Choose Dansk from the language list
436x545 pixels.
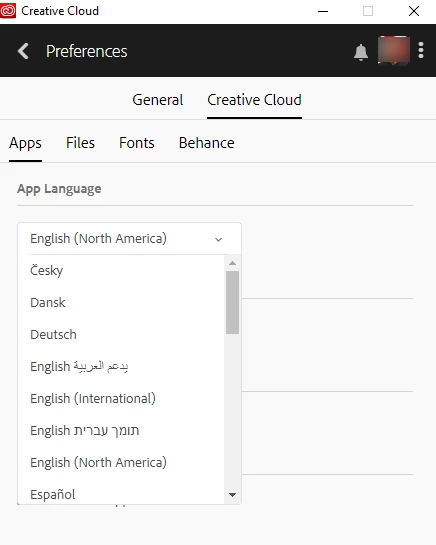pyautogui.click(x=121, y=302)
